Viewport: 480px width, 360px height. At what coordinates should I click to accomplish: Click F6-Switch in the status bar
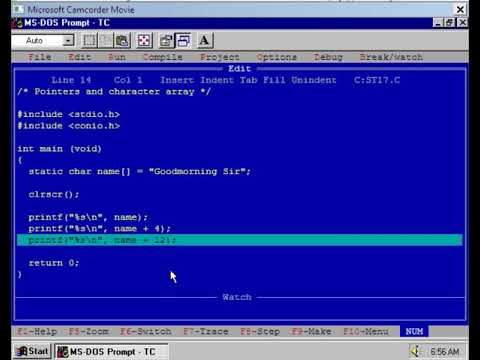146,331
